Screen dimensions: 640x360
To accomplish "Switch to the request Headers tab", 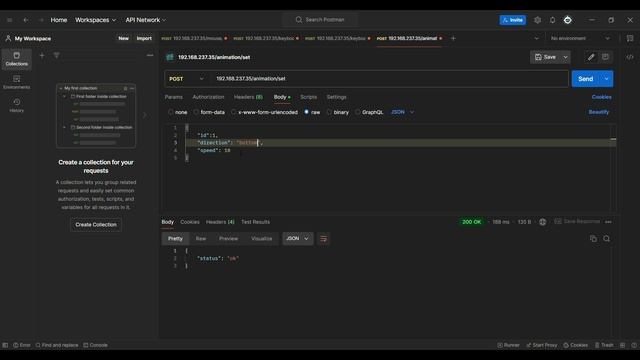I will 248,97.
